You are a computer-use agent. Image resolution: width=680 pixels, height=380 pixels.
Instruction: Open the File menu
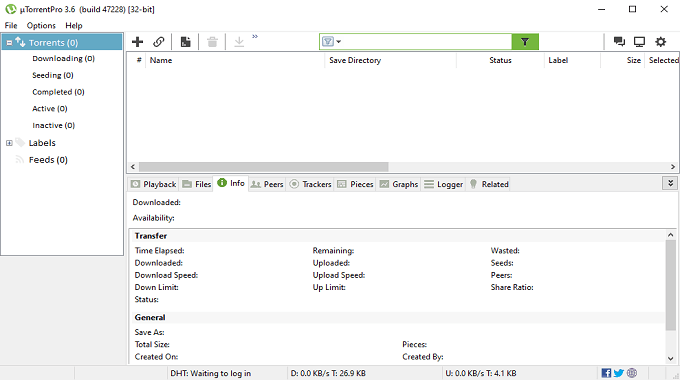click(x=11, y=25)
